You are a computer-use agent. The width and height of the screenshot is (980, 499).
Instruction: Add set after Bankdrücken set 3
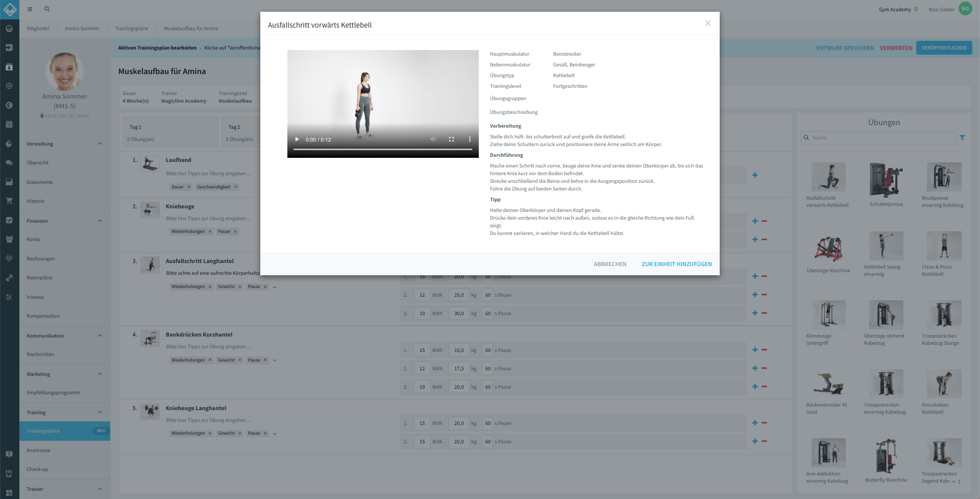(755, 387)
